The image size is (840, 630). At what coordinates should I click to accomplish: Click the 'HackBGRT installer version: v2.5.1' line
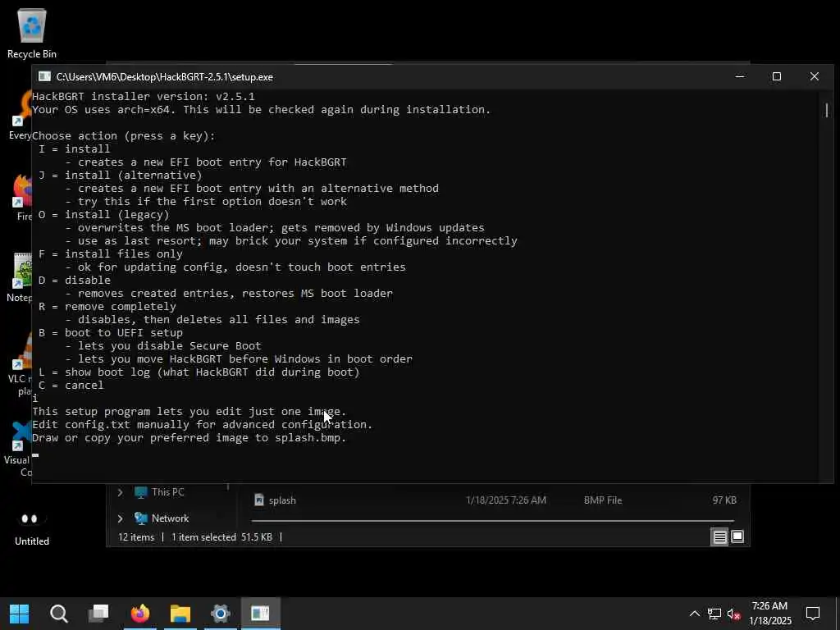(x=144, y=97)
